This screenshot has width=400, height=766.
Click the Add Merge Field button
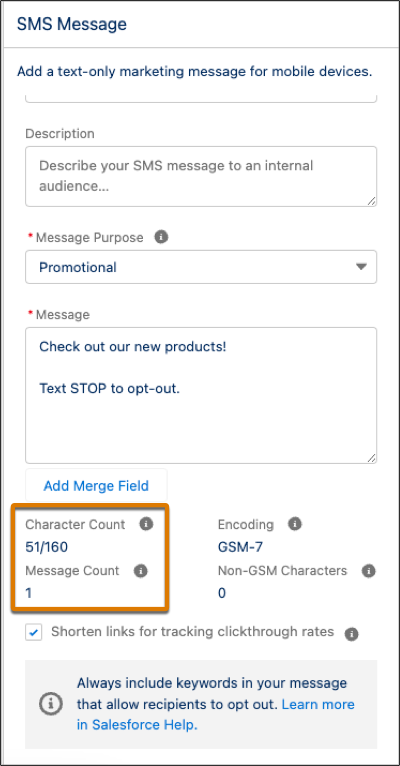click(x=96, y=486)
